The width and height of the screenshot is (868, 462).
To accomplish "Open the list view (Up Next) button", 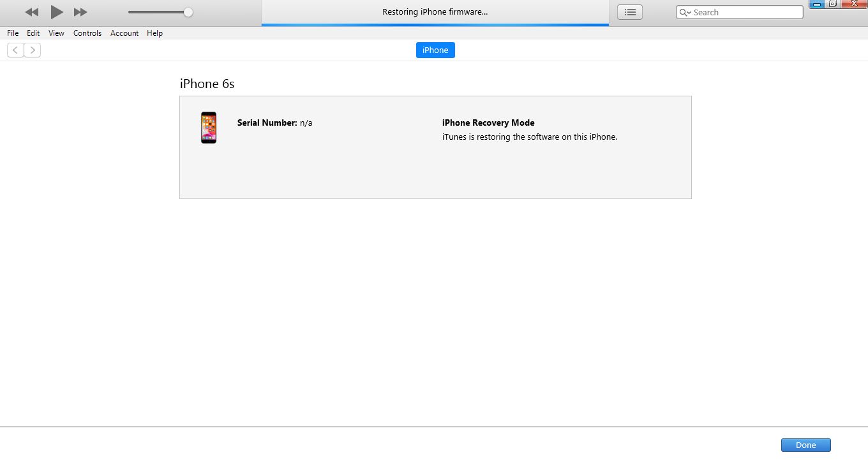I will 630,12.
